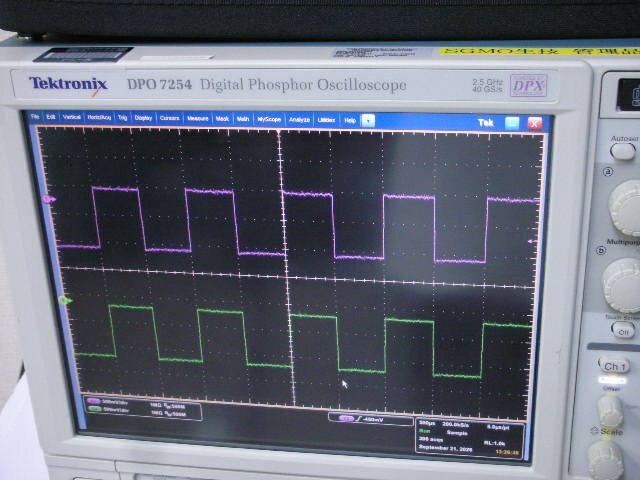Viewport: 640px width, 480px height.
Task: Expand the dropdown arrow beside Help
Action: tap(368, 121)
